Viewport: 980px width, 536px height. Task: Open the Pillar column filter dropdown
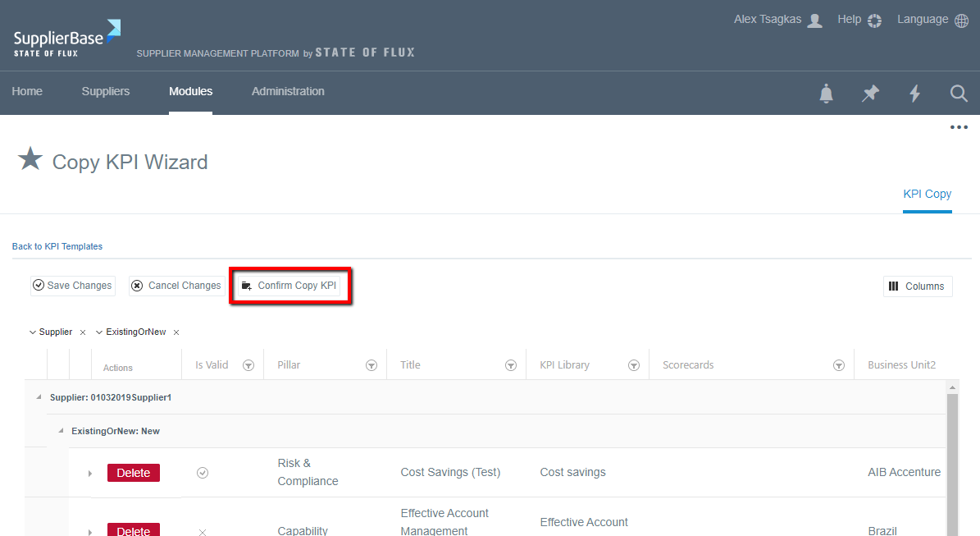(371, 365)
